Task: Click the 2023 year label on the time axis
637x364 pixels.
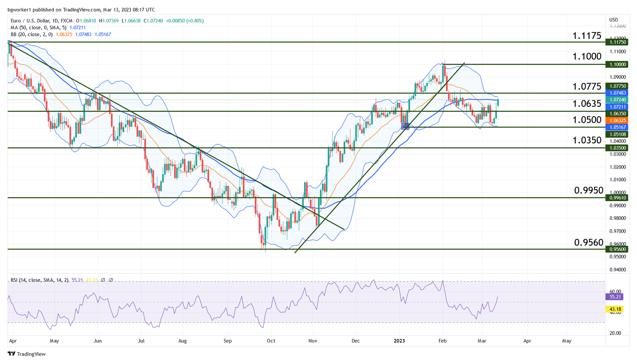Action: tap(399, 341)
